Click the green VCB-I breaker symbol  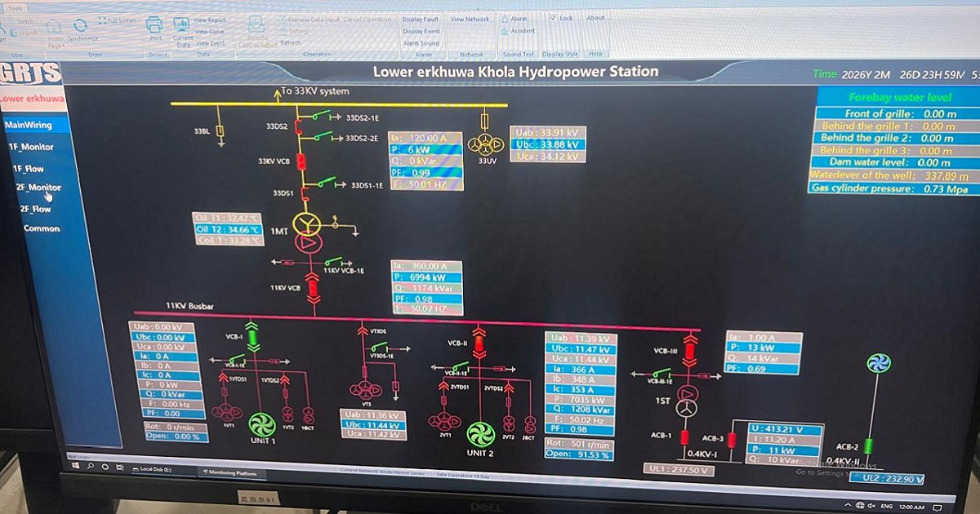pos(252,336)
